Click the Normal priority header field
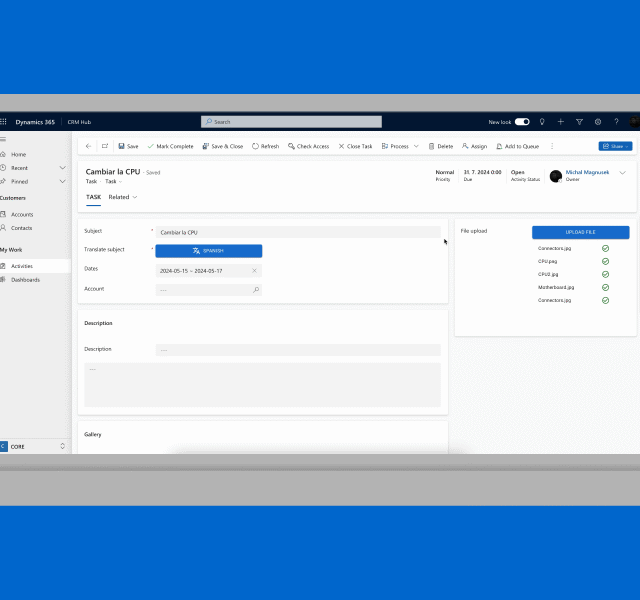Viewport: 640px width, 600px height. click(444, 176)
